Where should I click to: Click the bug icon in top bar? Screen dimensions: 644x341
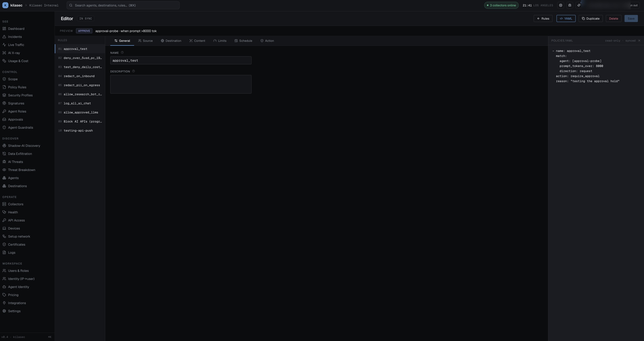pyautogui.click(x=570, y=5)
